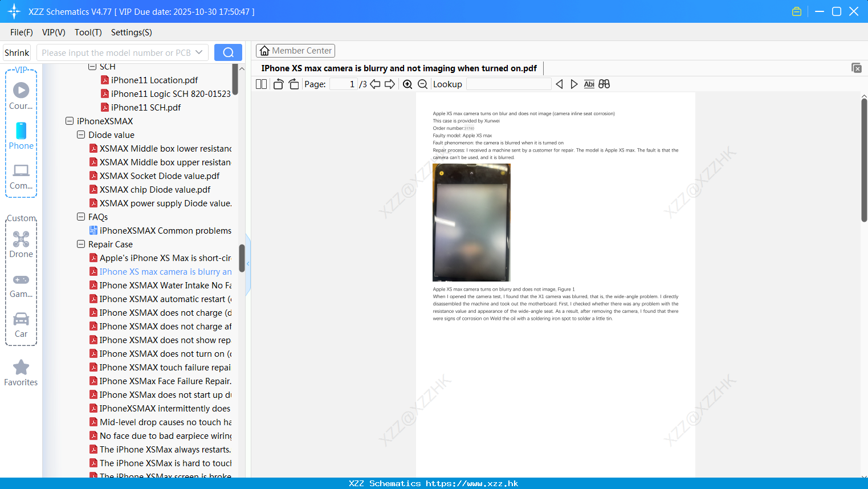
Task: Select IPhone XS max camera is blurry case
Action: (x=160, y=271)
